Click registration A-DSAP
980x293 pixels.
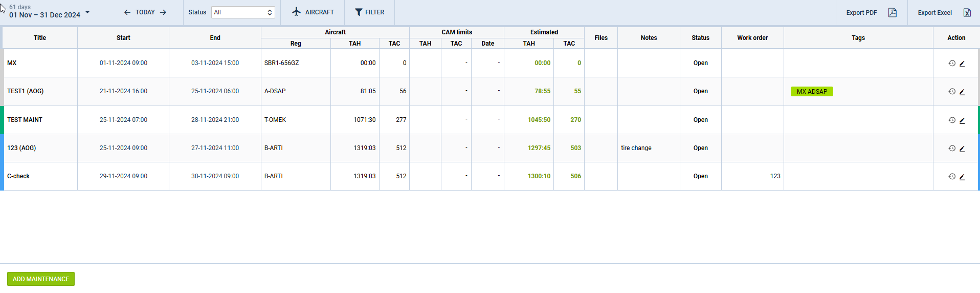pos(275,91)
